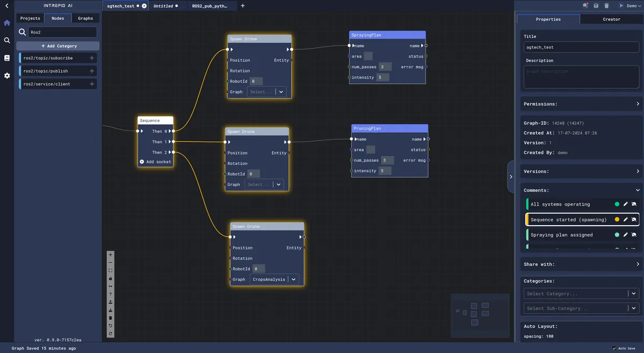Screen dimensions: 644x353
Task: Open the settings gear in the left sidebar
Action: pos(7,76)
